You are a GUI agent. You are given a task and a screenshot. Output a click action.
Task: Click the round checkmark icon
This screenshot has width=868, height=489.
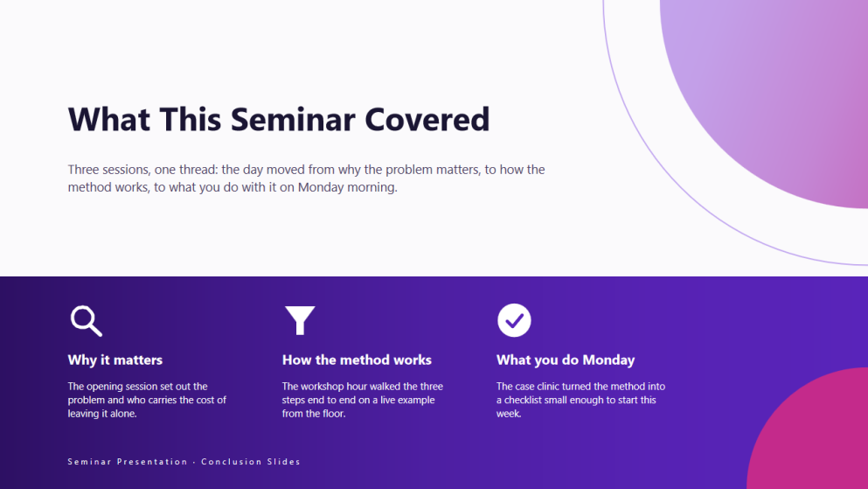click(514, 320)
